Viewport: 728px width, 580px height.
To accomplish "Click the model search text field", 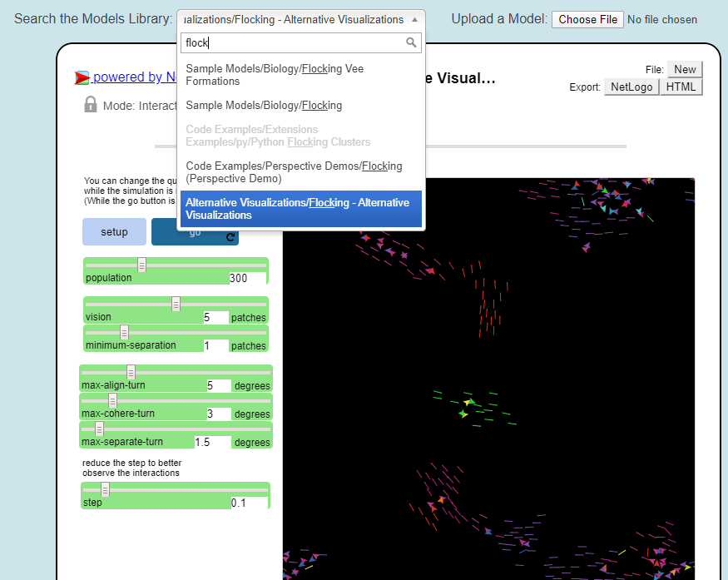I will pos(291,42).
